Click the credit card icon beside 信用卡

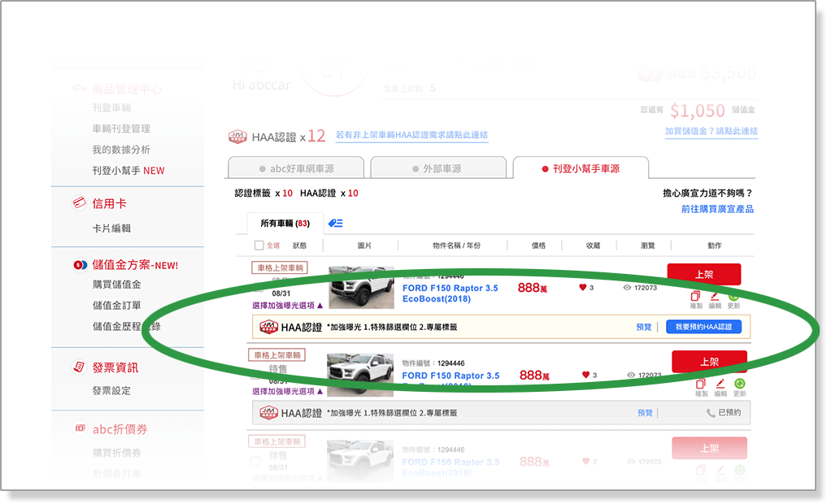(79, 203)
